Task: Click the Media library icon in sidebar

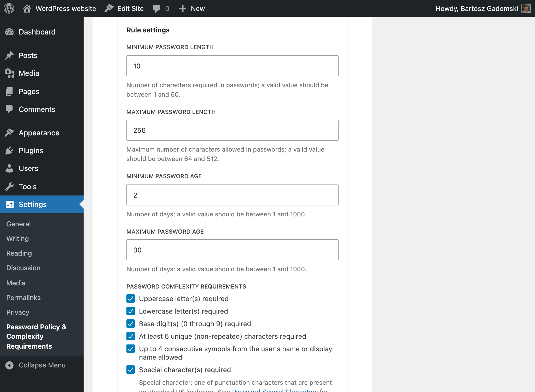Action: point(9,73)
